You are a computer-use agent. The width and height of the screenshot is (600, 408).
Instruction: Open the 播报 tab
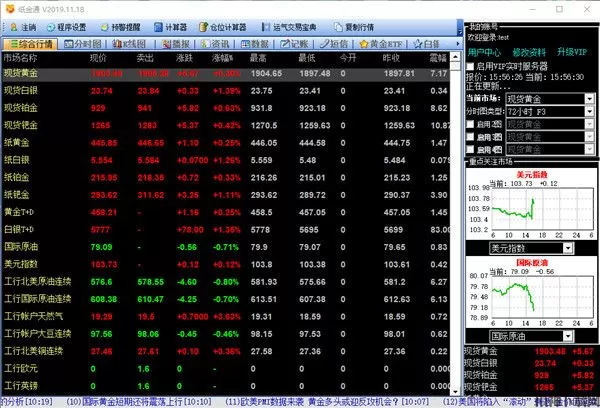pos(176,44)
